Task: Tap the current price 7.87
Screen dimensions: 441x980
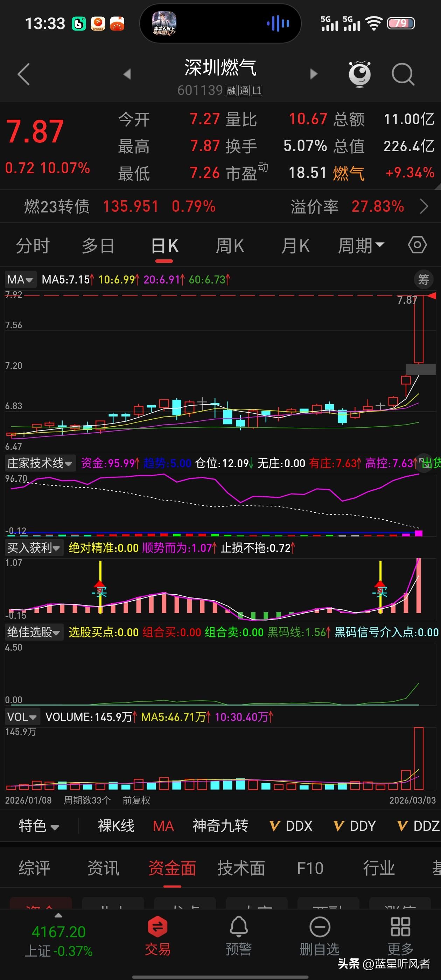Action: click(x=35, y=132)
